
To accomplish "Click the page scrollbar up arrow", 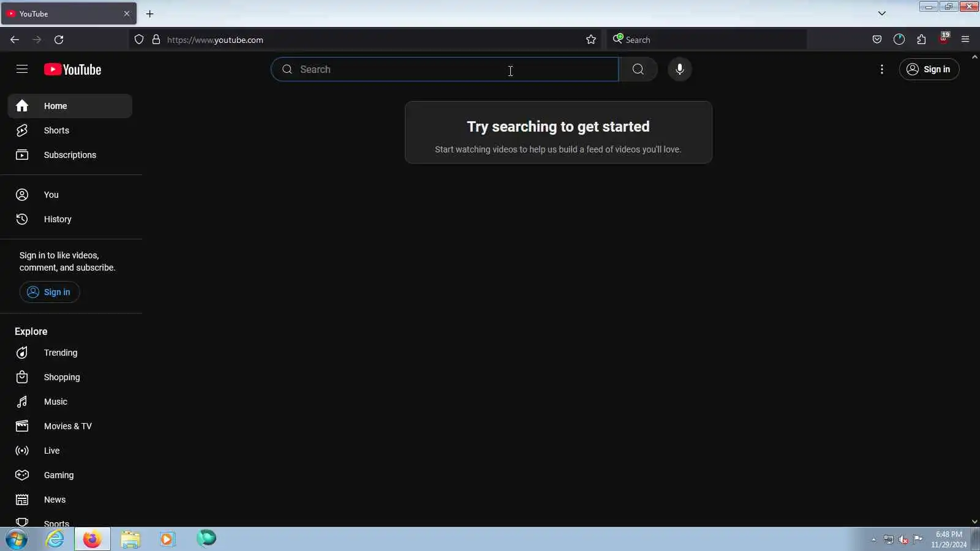I will 975,57.
